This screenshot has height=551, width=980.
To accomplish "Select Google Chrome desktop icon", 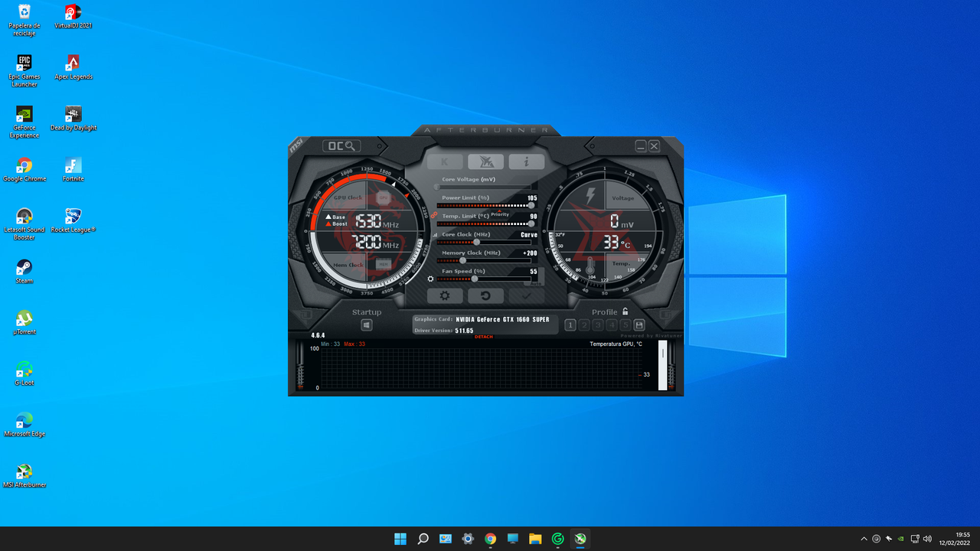I will point(24,170).
